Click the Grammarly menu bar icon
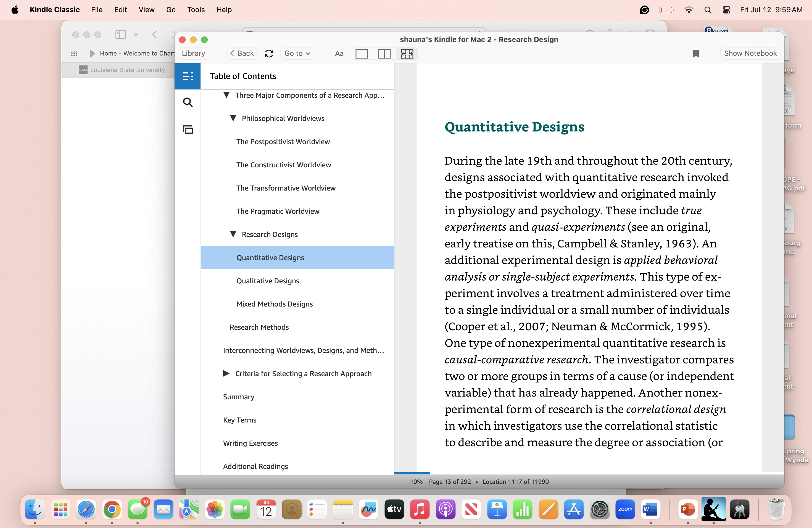 click(x=644, y=10)
